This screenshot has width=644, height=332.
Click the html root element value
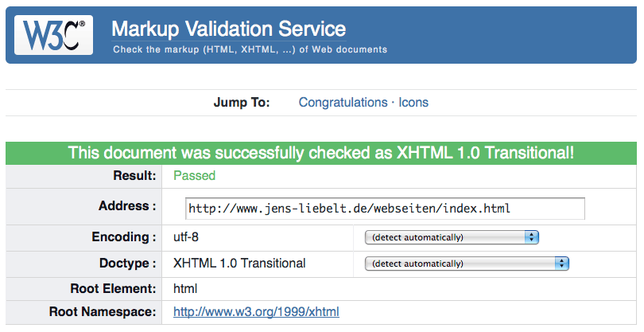(x=185, y=287)
